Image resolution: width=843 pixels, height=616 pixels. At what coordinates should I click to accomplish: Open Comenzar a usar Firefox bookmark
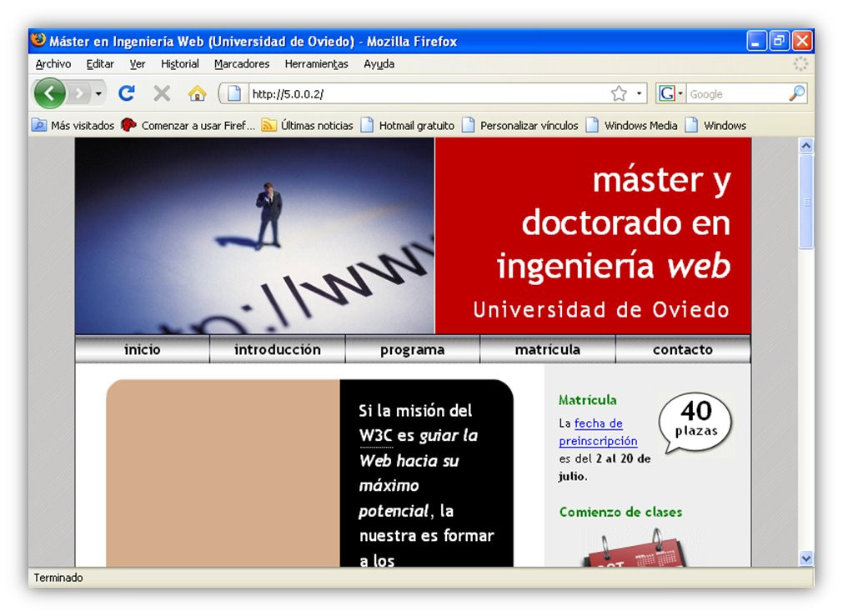(188, 125)
